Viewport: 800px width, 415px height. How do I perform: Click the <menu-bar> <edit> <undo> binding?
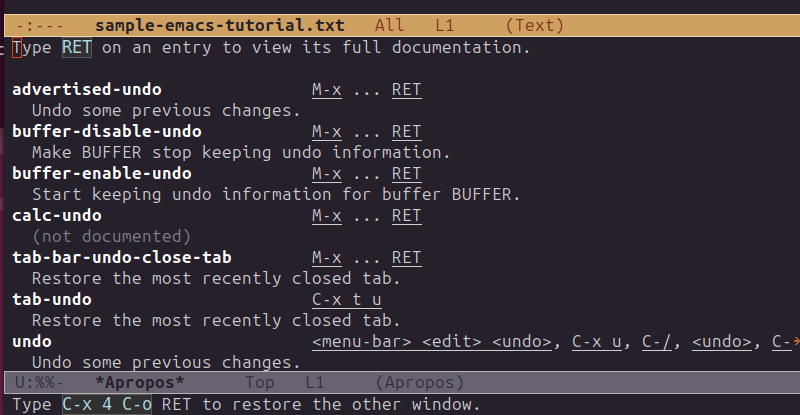[x=432, y=341]
